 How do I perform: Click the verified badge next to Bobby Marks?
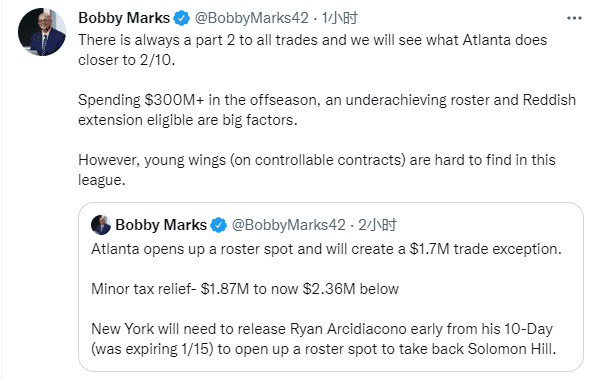pyautogui.click(x=182, y=18)
